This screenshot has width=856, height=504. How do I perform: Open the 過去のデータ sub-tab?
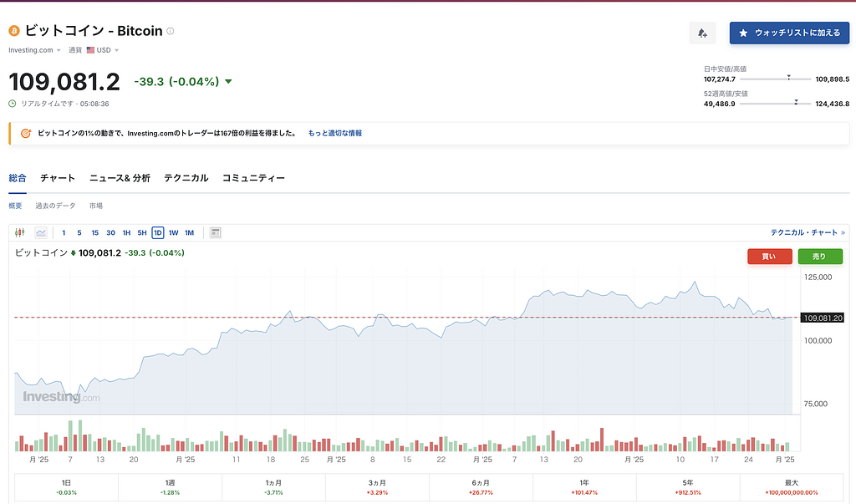pyautogui.click(x=55, y=206)
